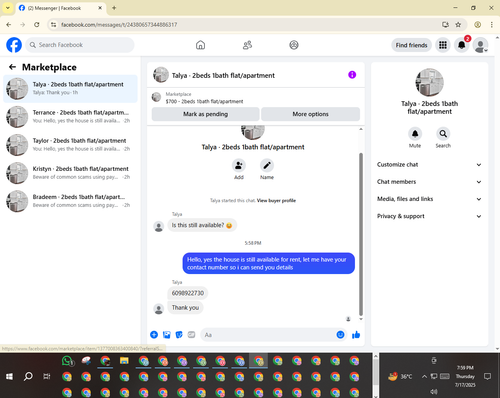Open WhatsApp from the taskbar
The width and height of the screenshot is (500, 398).
click(x=67, y=361)
